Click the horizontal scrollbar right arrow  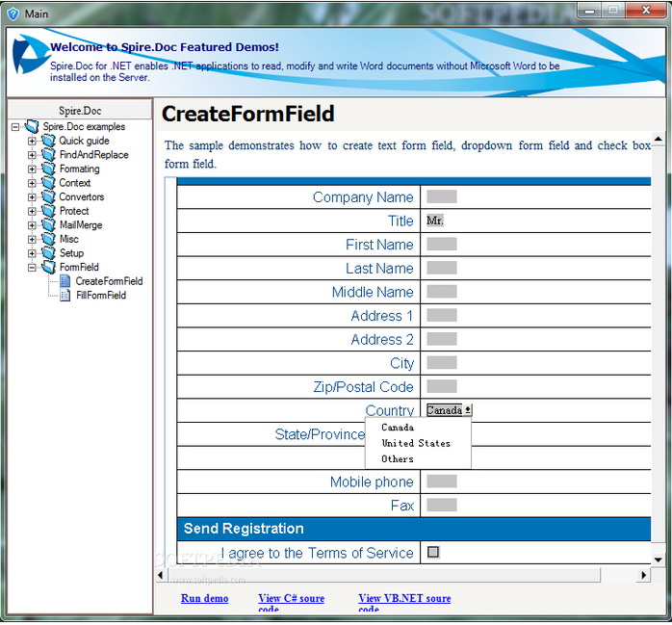click(x=644, y=575)
